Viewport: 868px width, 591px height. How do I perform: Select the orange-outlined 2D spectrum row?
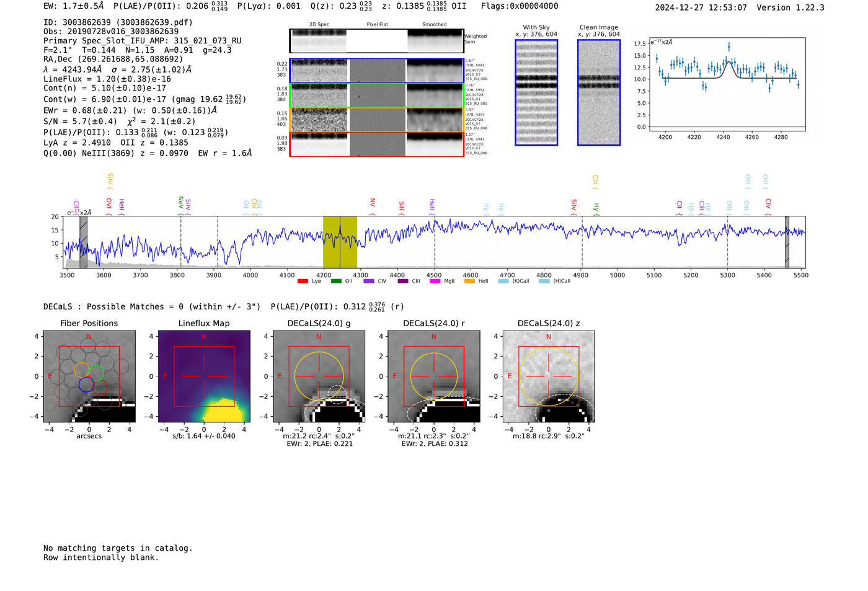click(376, 120)
